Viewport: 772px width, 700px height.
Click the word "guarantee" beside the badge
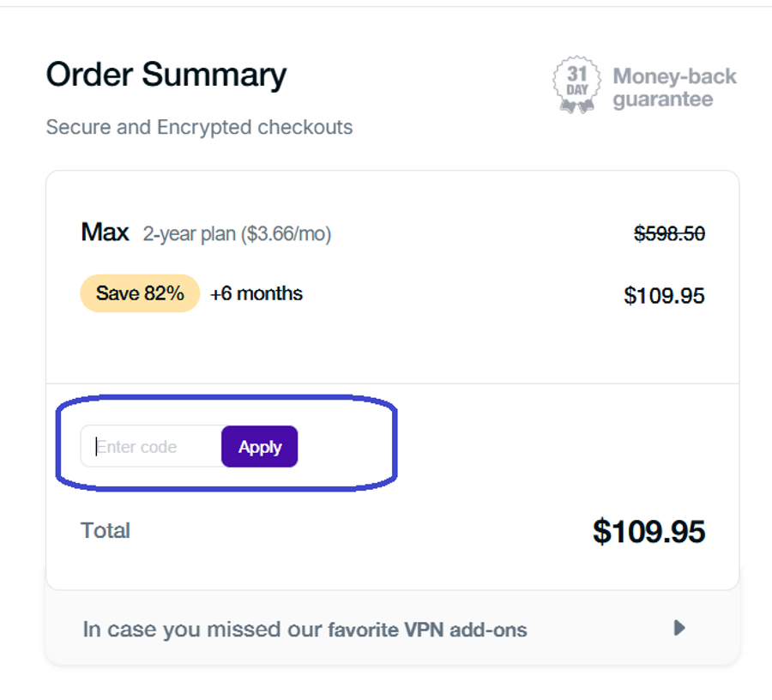[x=662, y=100]
